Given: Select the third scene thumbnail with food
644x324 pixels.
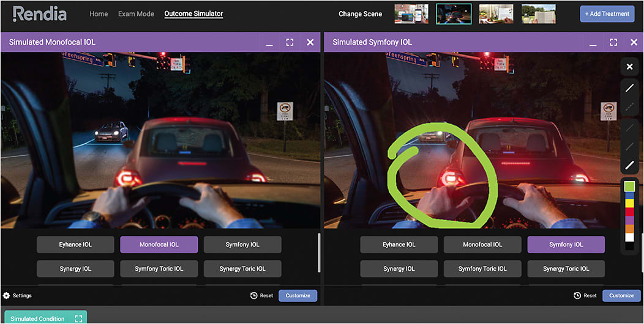Looking at the screenshot, I should (x=496, y=14).
